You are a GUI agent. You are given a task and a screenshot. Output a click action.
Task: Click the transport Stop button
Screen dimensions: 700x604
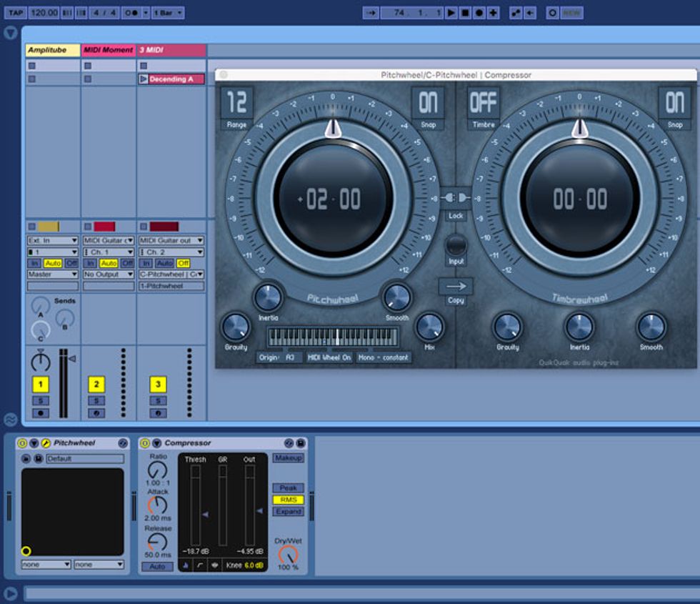pos(465,13)
